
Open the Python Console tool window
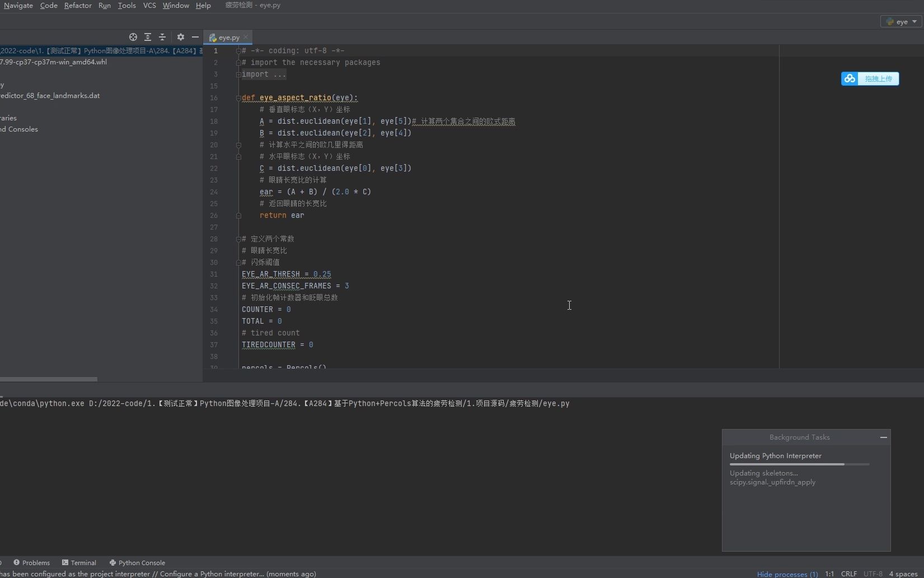pos(137,562)
